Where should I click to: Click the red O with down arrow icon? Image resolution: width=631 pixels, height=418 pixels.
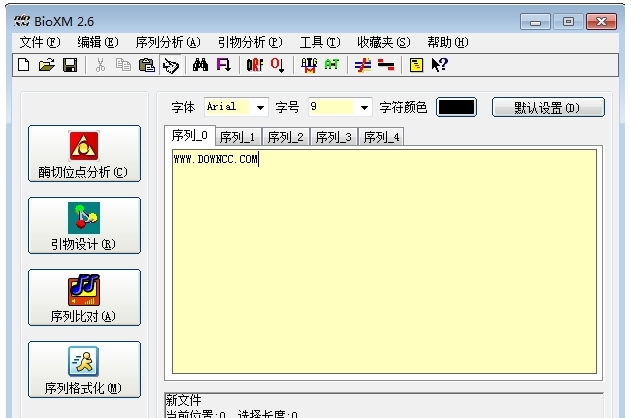(x=278, y=65)
